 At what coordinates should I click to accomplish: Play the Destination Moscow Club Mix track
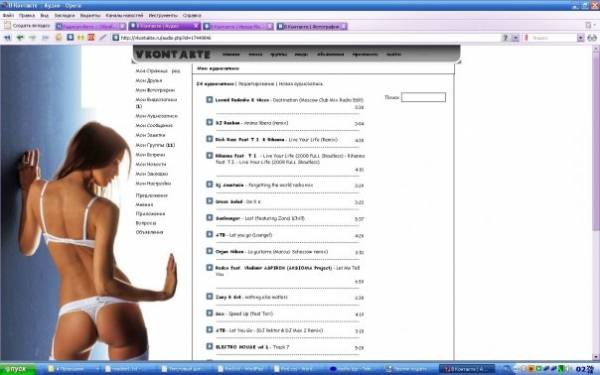[209, 100]
